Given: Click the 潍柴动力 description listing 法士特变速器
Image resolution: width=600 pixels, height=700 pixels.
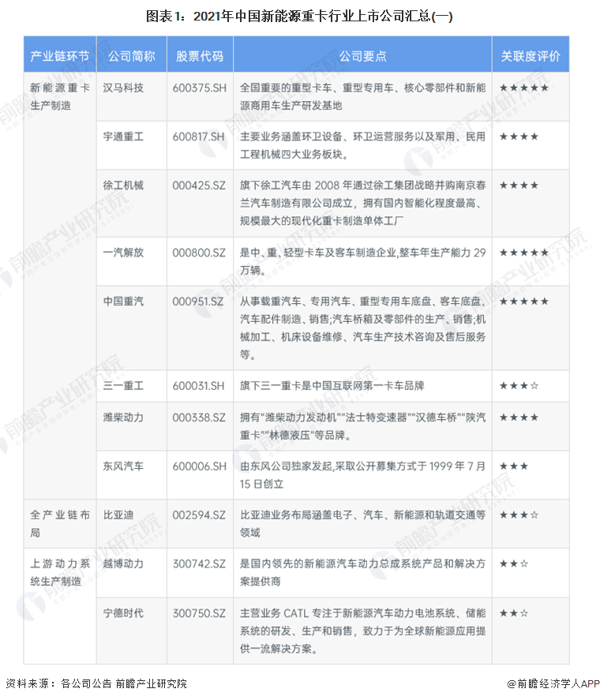Looking at the screenshot, I should (x=362, y=426).
